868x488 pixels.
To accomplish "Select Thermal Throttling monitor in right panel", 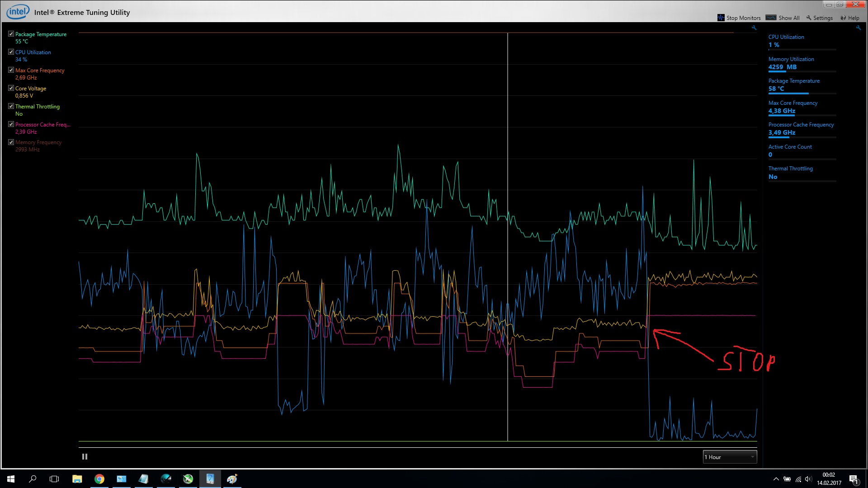I will [x=802, y=173].
